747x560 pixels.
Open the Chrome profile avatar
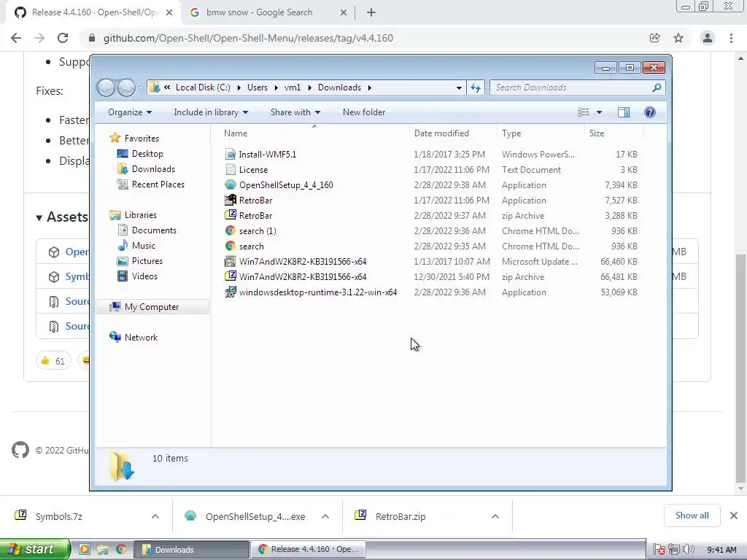[708, 38]
